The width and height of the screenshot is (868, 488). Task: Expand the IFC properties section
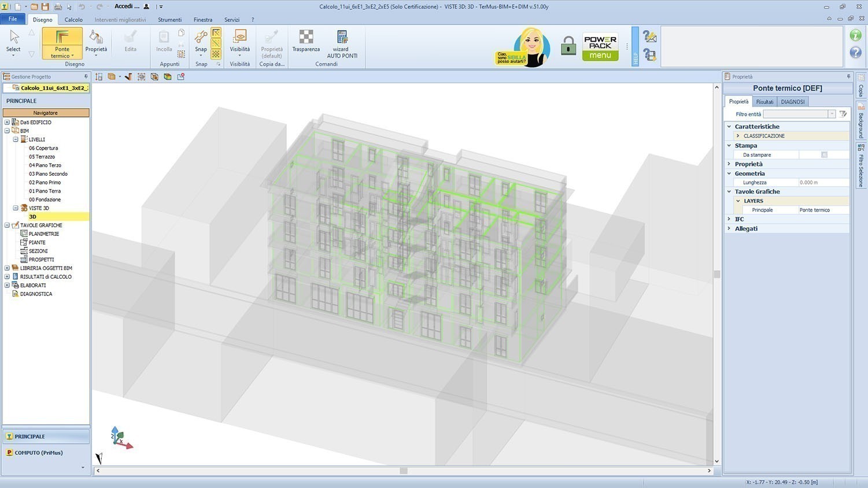pos(729,219)
